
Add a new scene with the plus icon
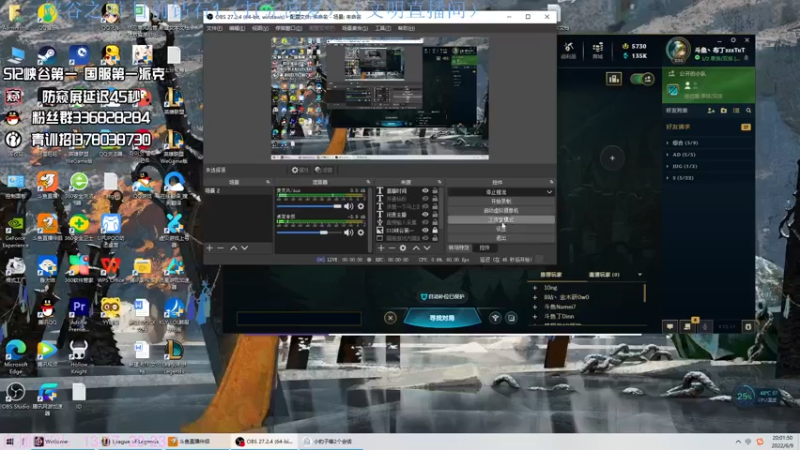209,248
